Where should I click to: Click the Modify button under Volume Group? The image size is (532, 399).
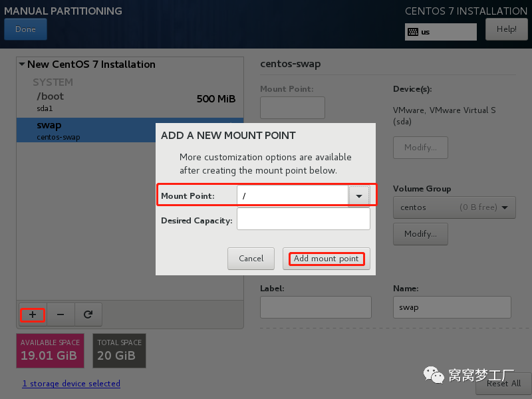pyautogui.click(x=420, y=234)
